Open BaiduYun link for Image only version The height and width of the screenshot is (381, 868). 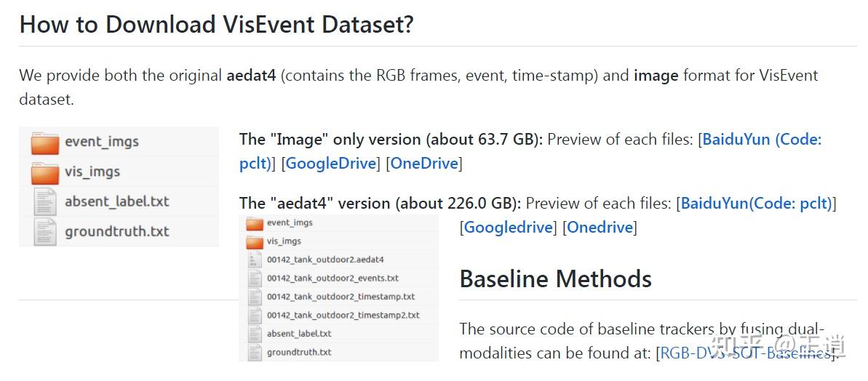click(760, 140)
